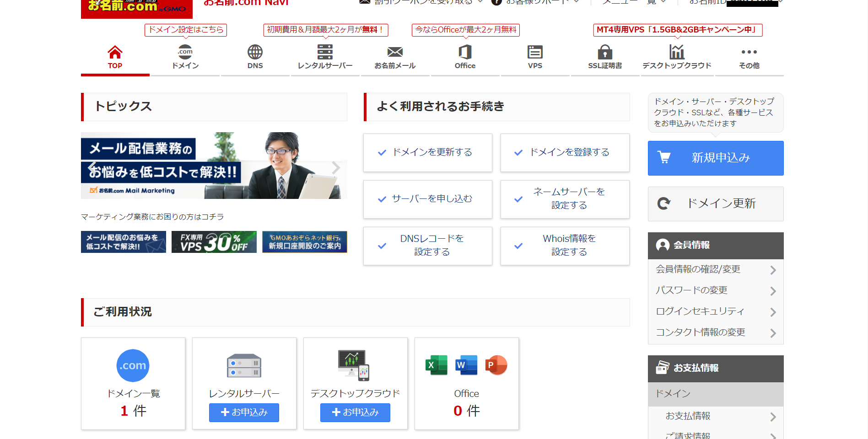Open マーケティング業務にお困りの方はコチラ link

coord(152,217)
